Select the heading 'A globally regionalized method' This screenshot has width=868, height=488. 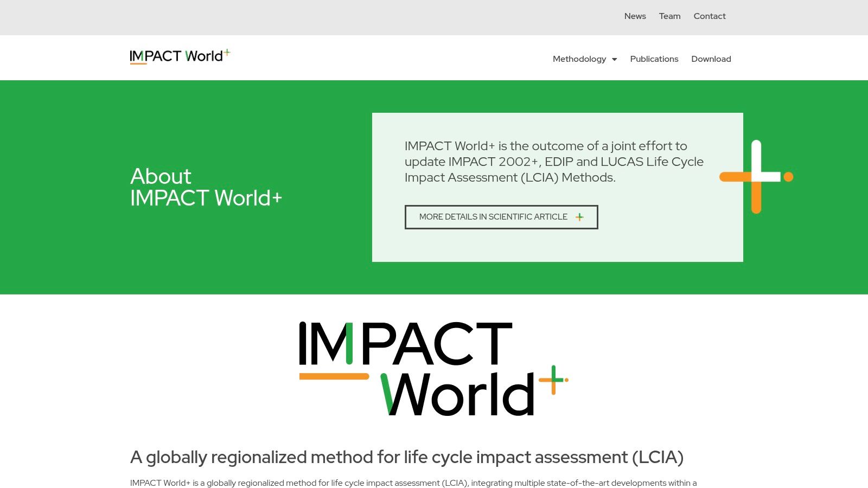point(407,457)
